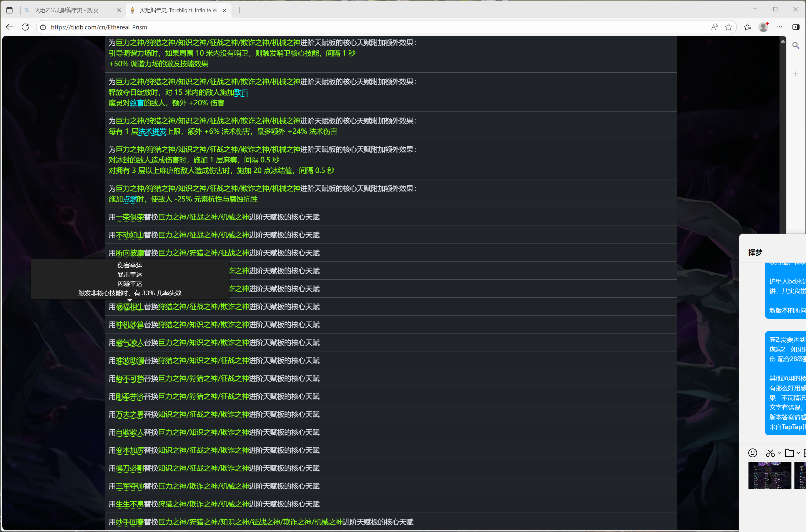The width and height of the screenshot is (806, 532).
Task: Open browser settings and more menu
Action: click(780, 27)
